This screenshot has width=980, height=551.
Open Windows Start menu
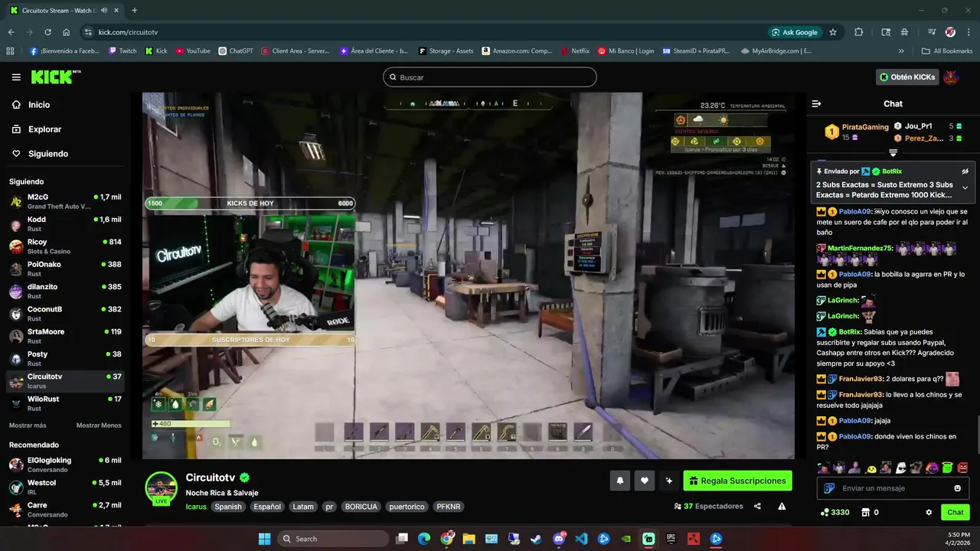[x=264, y=539]
